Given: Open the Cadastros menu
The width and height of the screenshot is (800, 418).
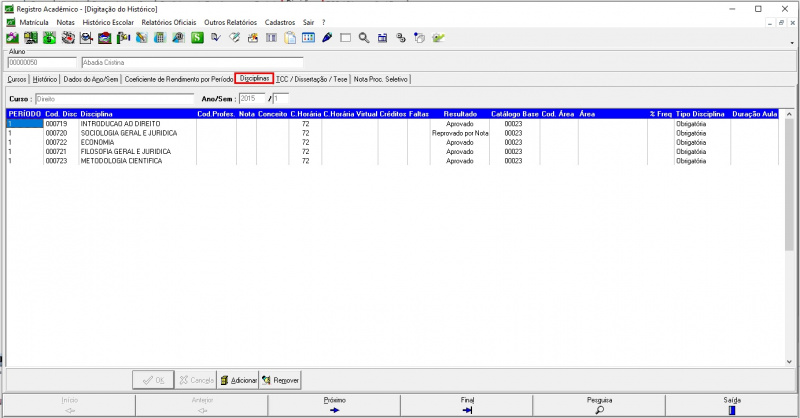Looking at the screenshot, I should [279, 21].
